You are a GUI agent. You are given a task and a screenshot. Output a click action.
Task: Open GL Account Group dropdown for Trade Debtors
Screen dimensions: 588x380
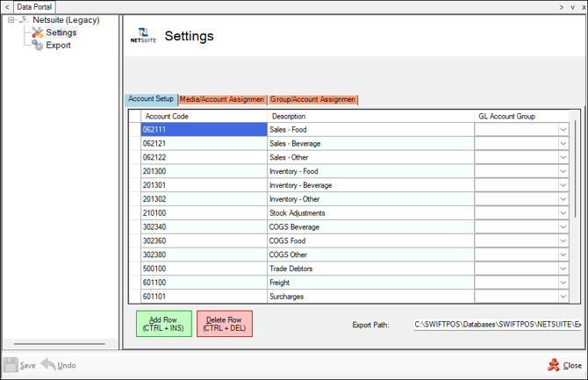click(x=563, y=269)
